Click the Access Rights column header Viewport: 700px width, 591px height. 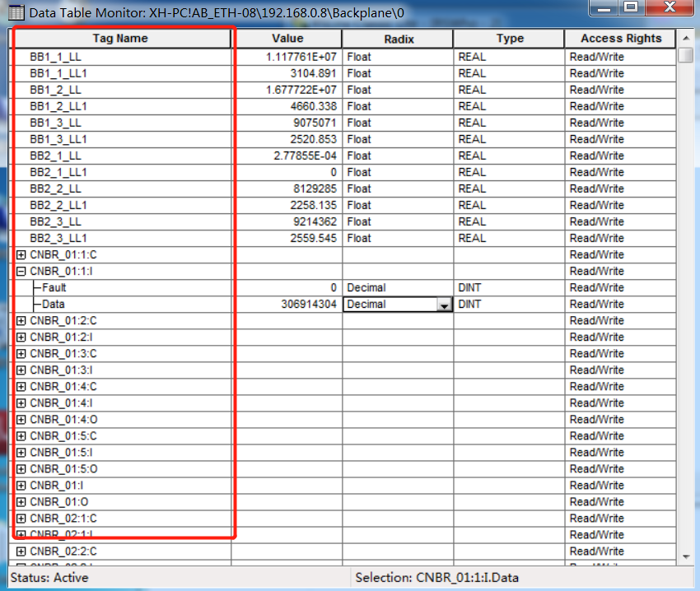[620, 39]
